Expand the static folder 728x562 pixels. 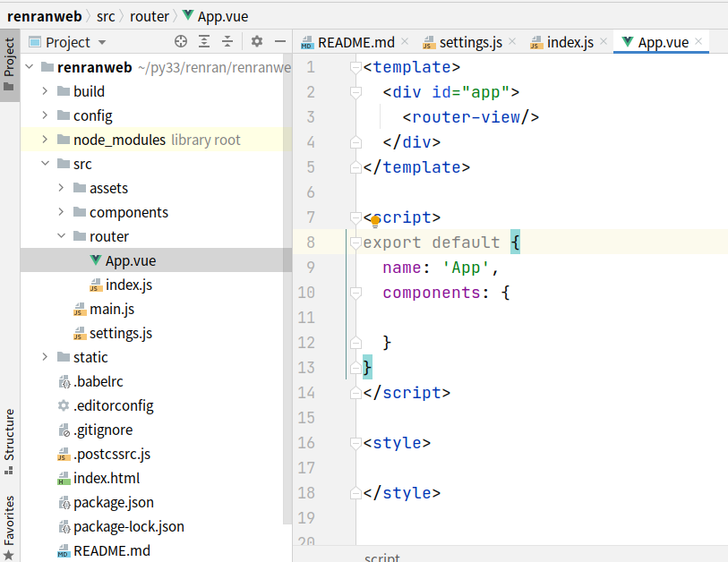click(x=45, y=357)
